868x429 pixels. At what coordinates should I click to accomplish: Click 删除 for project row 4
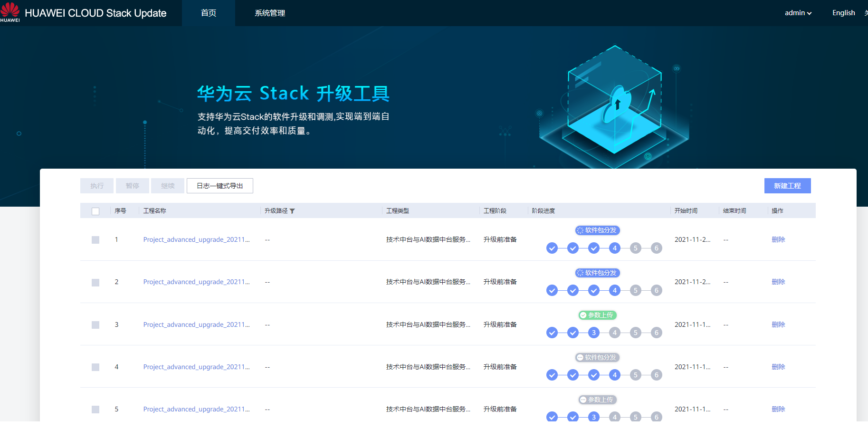pos(778,367)
